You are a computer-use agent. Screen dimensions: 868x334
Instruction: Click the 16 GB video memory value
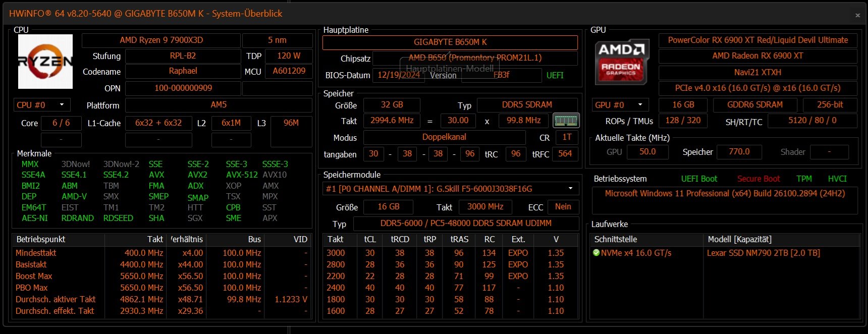[683, 105]
